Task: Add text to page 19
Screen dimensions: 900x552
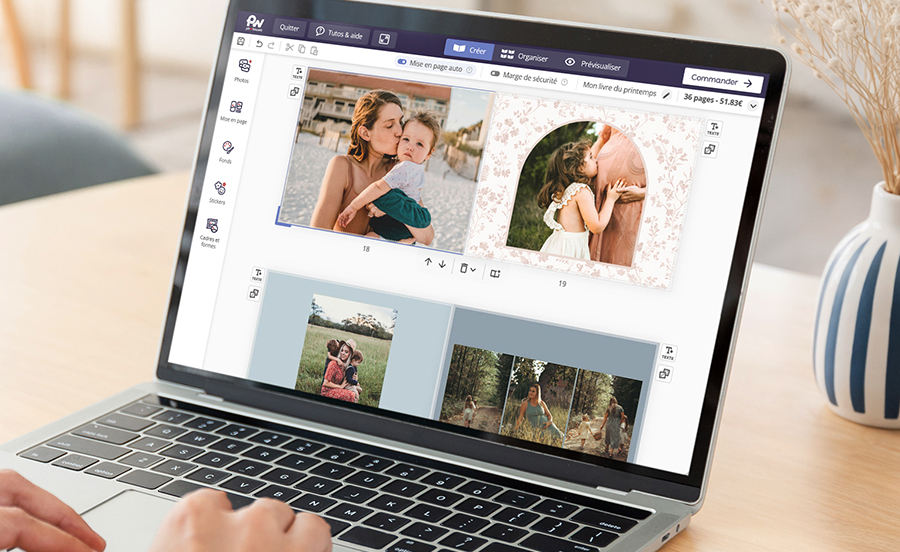Action: click(713, 129)
